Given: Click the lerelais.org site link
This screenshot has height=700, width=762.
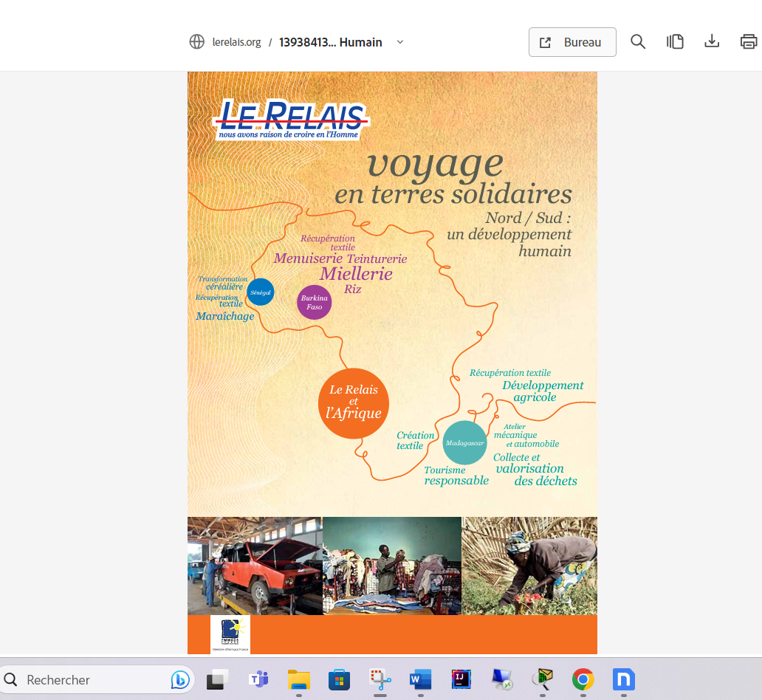Looking at the screenshot, I should 237,42.
